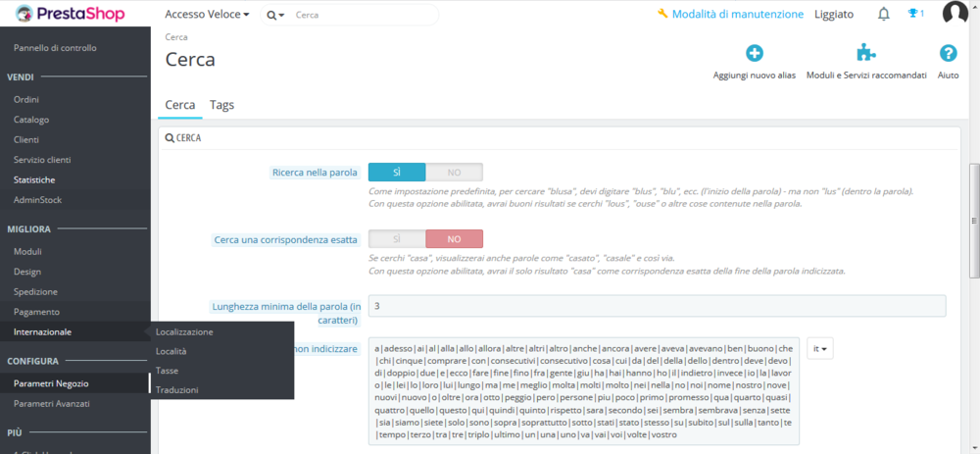Click the Modalità di manutenzione link
The height and width of the screenshot is (454, 980).
738,14
